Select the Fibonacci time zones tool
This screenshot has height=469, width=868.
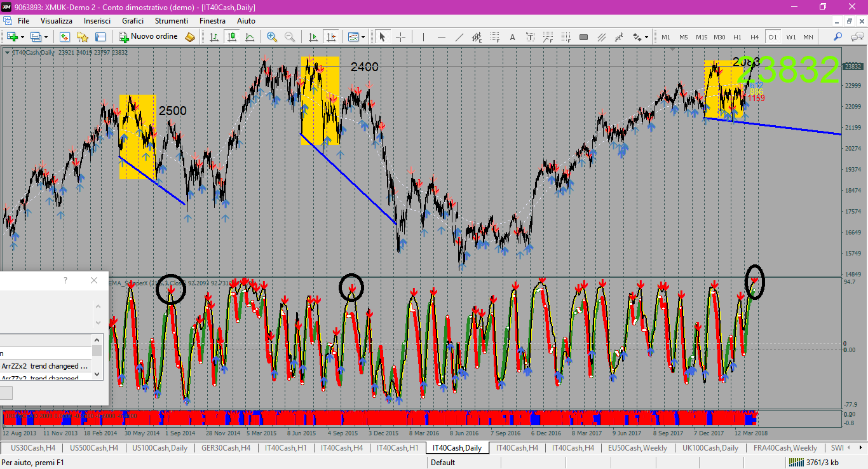(x=566, y=37)
